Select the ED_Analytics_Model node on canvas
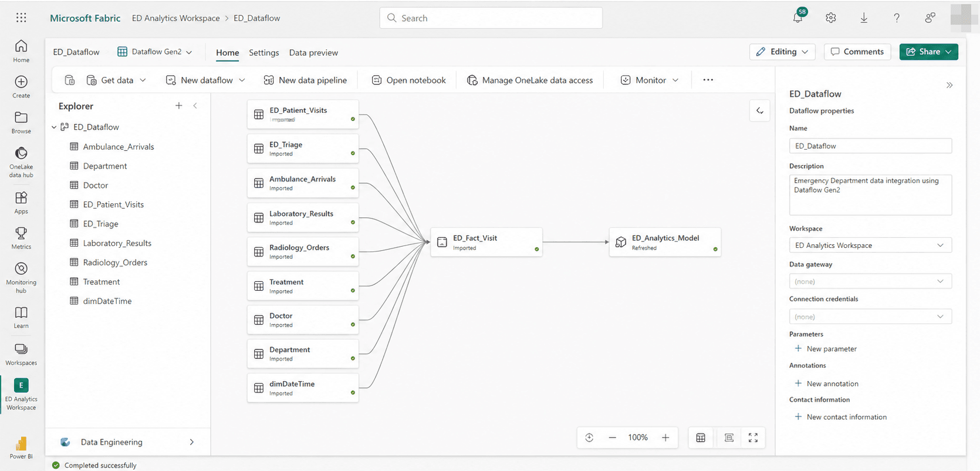 pyautogui.click(x=665, y=242)
